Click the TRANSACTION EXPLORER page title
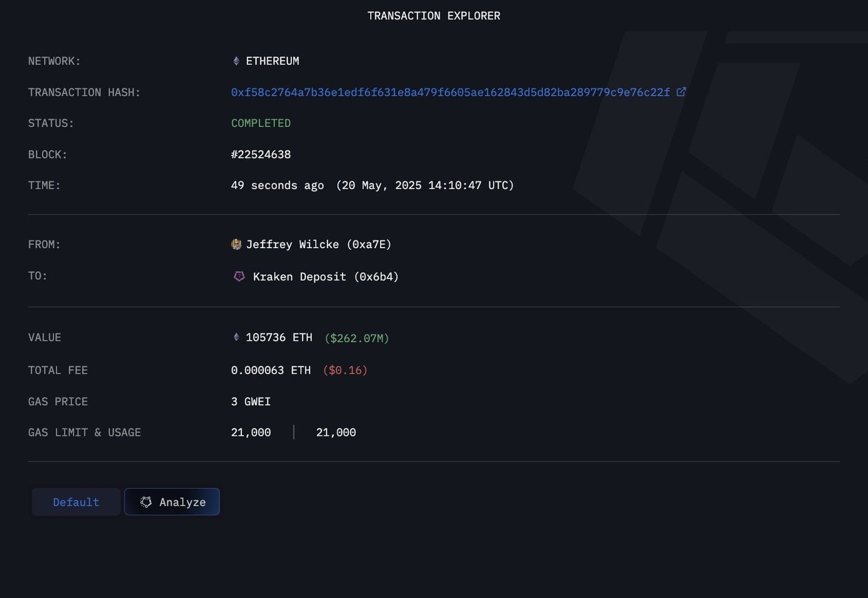868x598 pixels. point(434,16)
